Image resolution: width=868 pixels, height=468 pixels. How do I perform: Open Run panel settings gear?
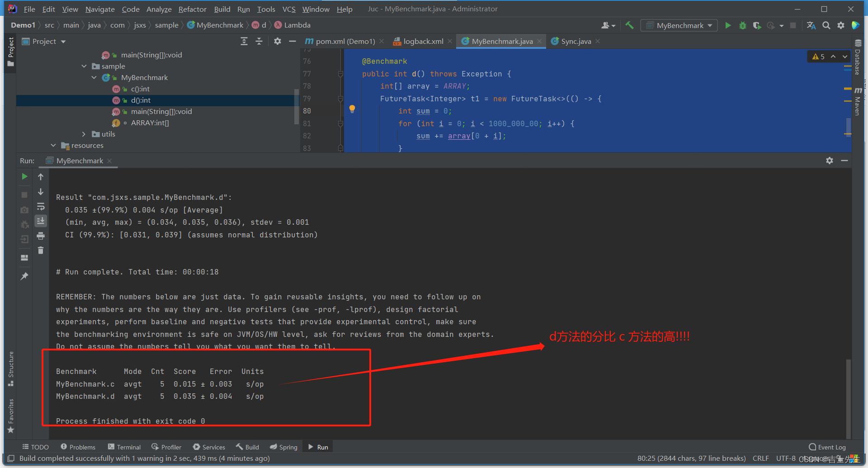pyautogui.click(x=830, y=161)
